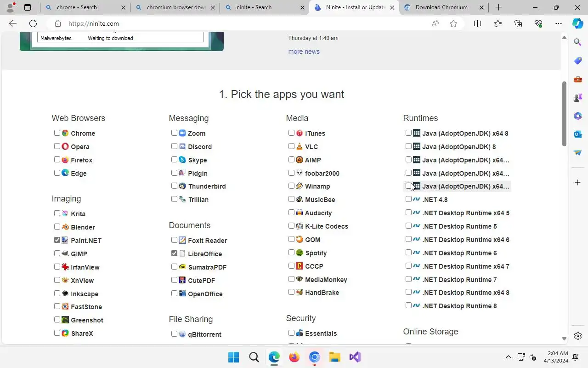Launch Firefox from the taskbar
The height and width of the screenshot is (368, 588).
click(x=294, y=357)
